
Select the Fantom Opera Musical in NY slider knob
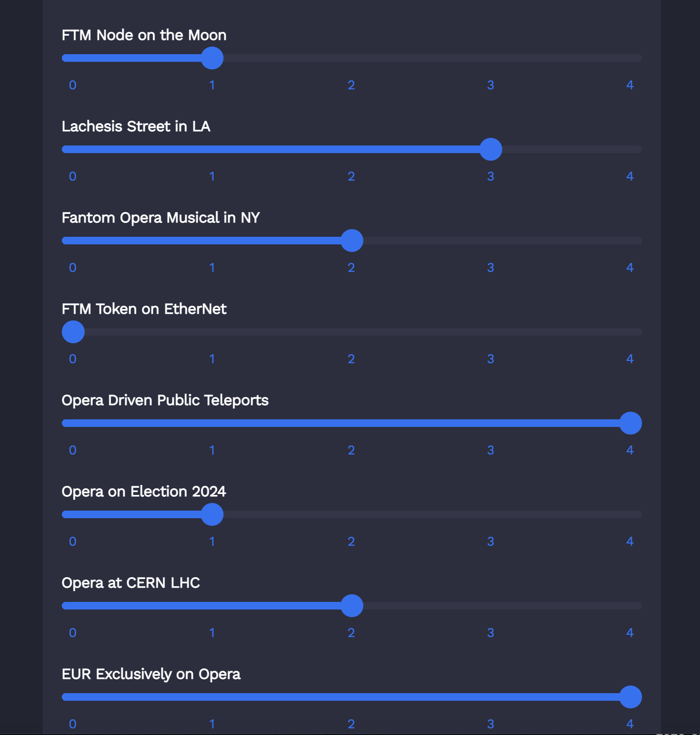pyautogui.click(x=352, y=241)
